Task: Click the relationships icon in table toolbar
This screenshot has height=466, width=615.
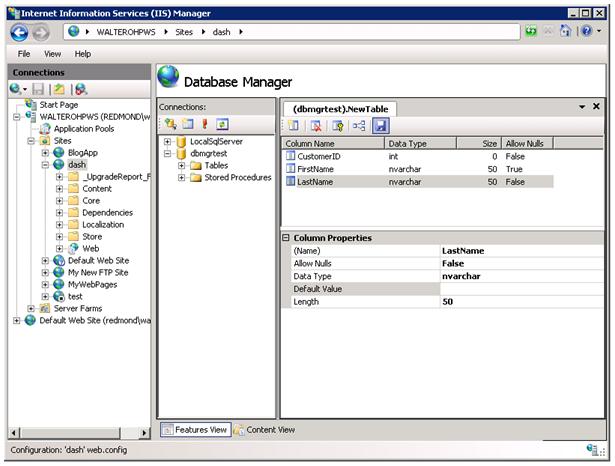Action: [359, 126]
